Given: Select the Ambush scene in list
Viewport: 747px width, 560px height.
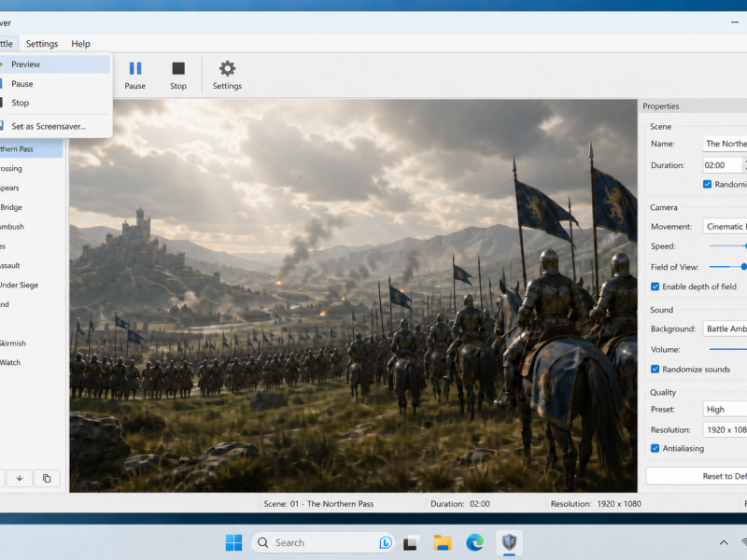Looking at the screenshot, I should [x=31, y=227].
